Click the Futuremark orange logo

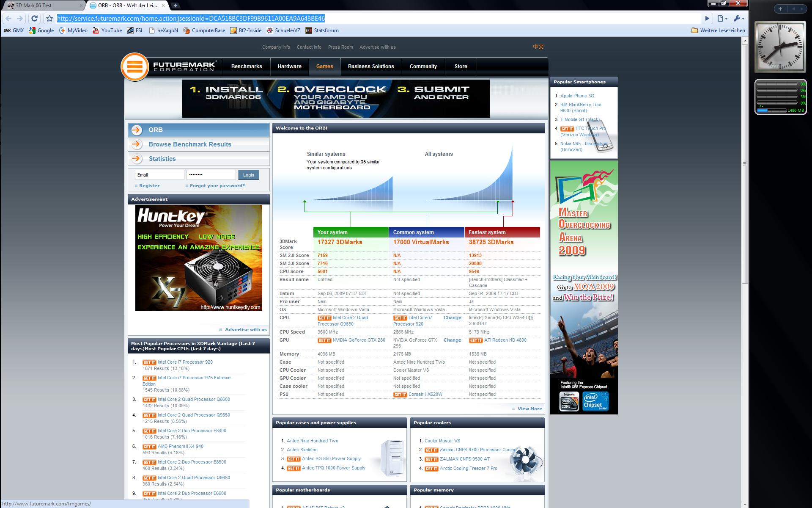coord(135,67)
